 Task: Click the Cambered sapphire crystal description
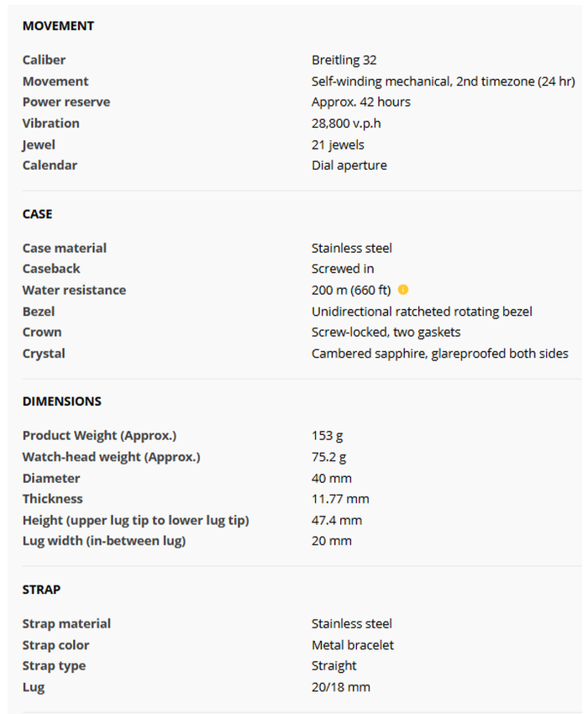[439, 354]
